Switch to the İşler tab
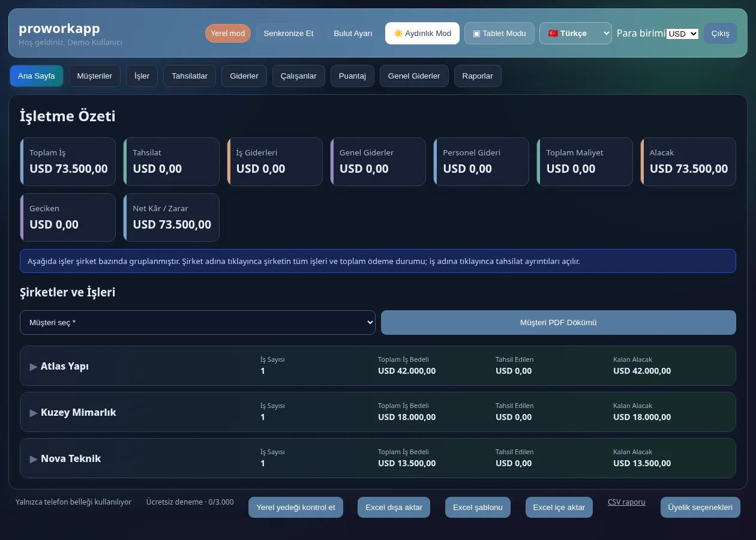Image resolution: width=756 pixels, height=540 pixels. click(x=142, y=76)
